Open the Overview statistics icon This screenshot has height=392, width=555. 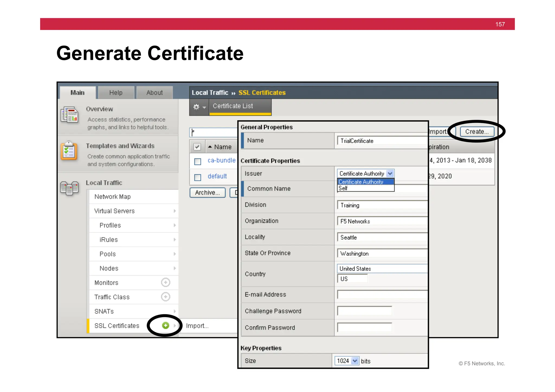69,115
